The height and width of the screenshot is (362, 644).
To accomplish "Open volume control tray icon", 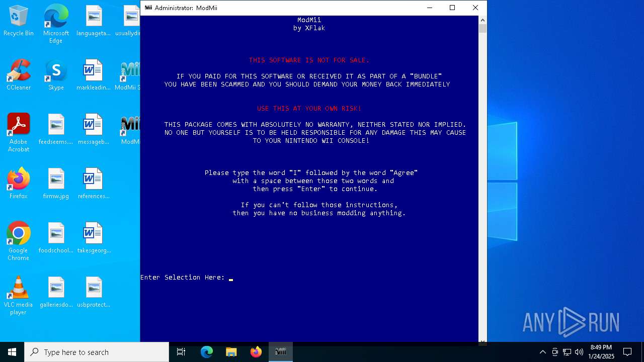I will pyautogui.click(x=579, y=352).
